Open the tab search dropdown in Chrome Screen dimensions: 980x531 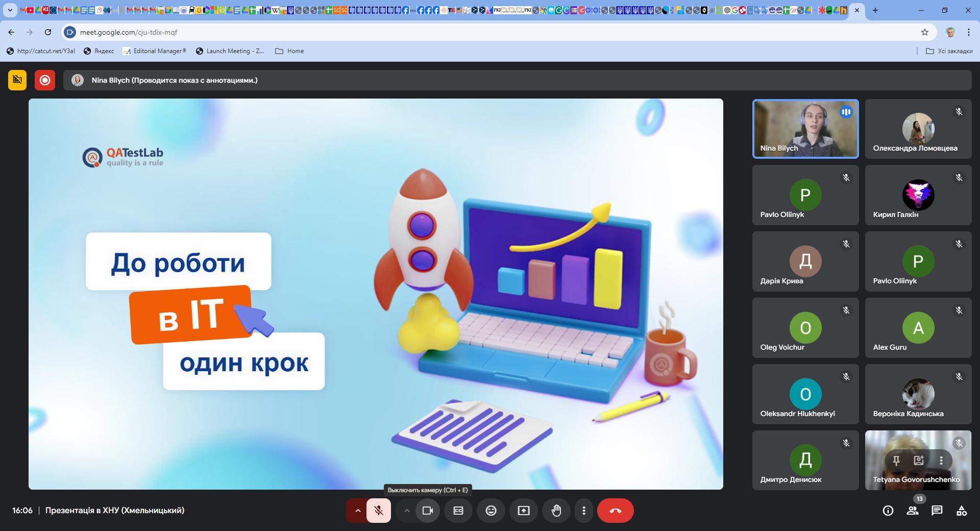[10, 10]
